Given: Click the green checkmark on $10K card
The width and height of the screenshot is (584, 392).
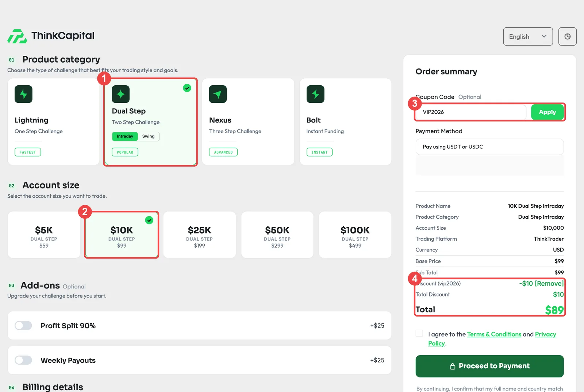Looking at the screenshot, I should pyautogui.click(x=149, y=220).
